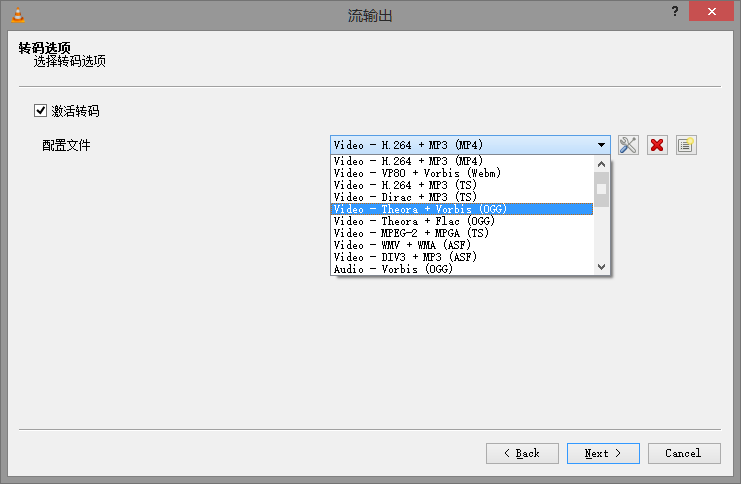Click the profile list scrollbar thumb
Image resolution: width=741 pixels, height=484 pixels.
(601, 189)
